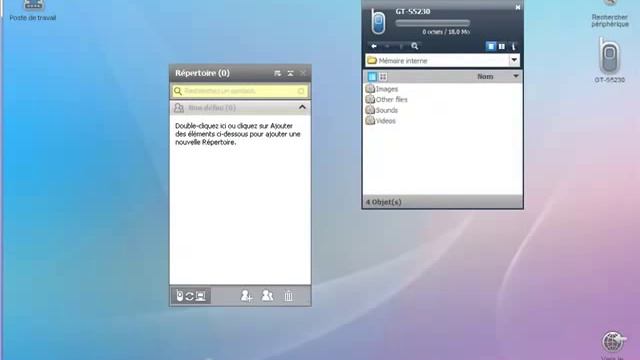
Task: Close the Répertoire window
Action: 303,73
